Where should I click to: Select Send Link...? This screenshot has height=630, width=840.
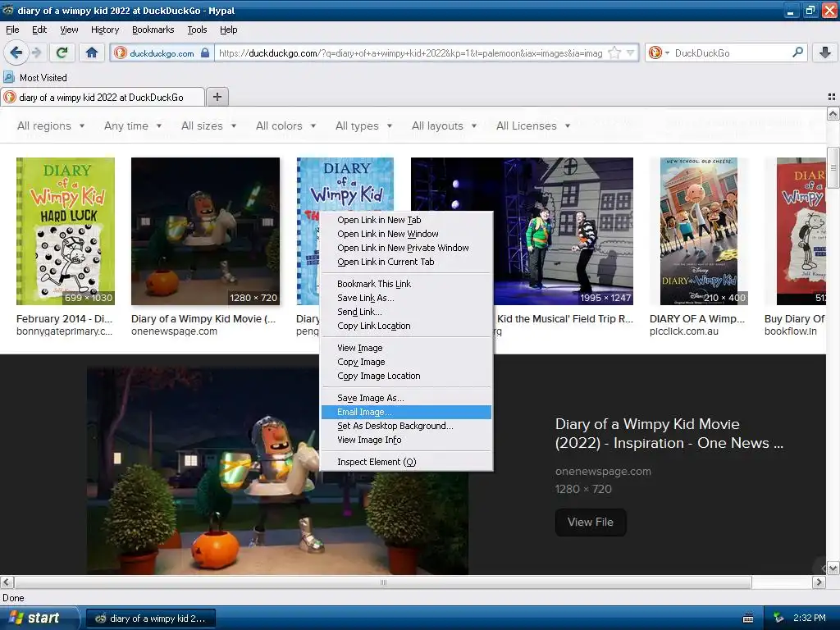pyautogui.click(x=406, y=311)
